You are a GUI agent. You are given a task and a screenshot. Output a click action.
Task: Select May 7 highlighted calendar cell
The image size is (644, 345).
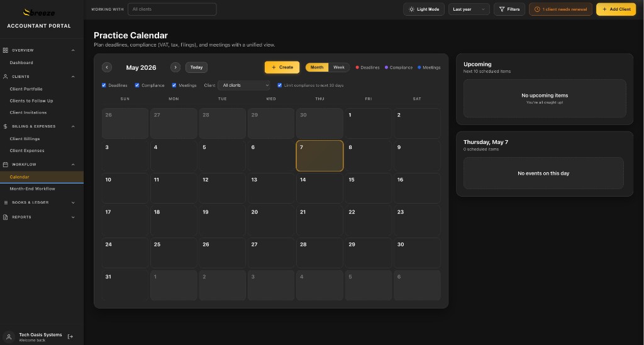click(319, 155)
